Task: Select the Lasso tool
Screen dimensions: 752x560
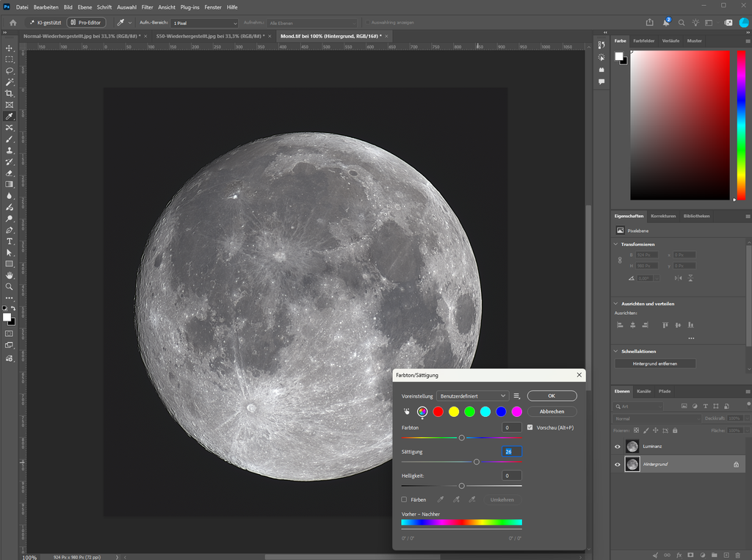Action: pos(9,71)
